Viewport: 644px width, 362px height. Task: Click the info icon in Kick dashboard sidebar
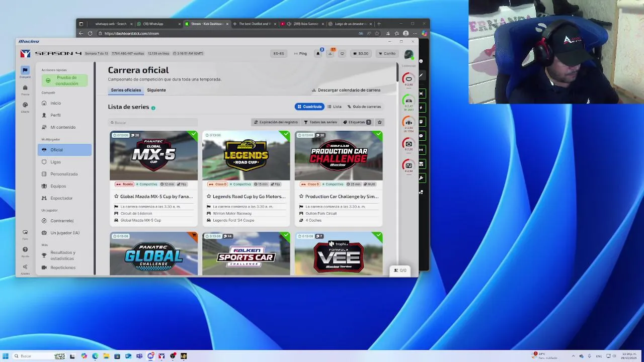click(x=421, y=61)
